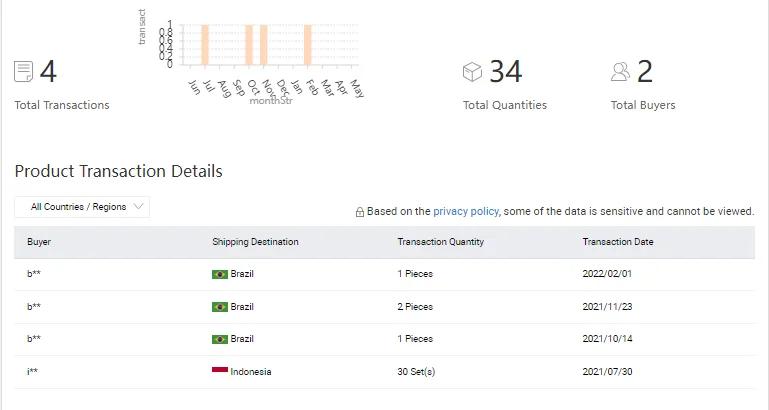
Task: Click the Total Quantities box icon
Action: point(473,72)
